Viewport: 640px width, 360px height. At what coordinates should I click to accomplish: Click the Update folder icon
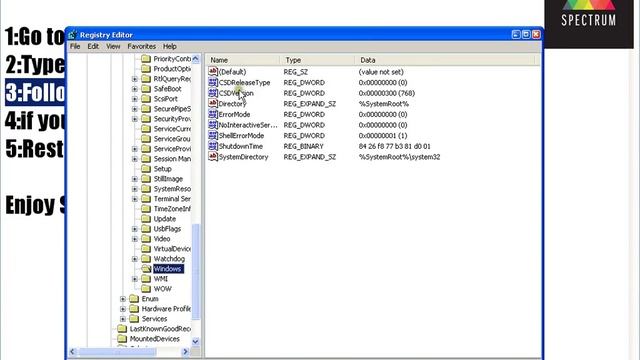point(146,219)
